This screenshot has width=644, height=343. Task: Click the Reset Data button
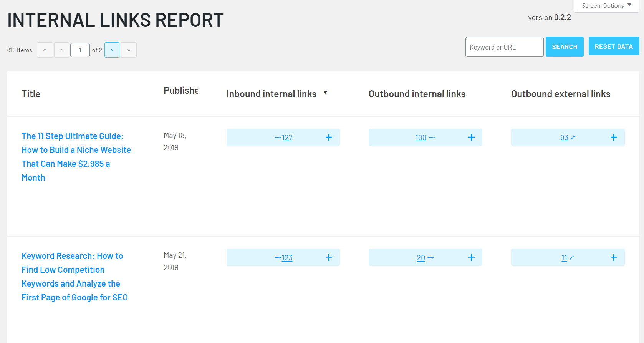pyautogui.click(x=614, y=46)
